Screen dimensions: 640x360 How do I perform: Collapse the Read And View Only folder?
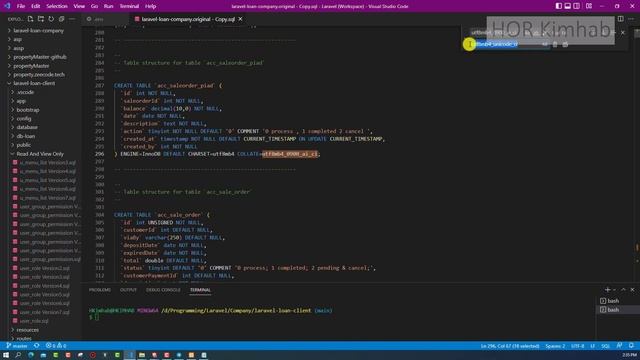(x=40, y=154)
